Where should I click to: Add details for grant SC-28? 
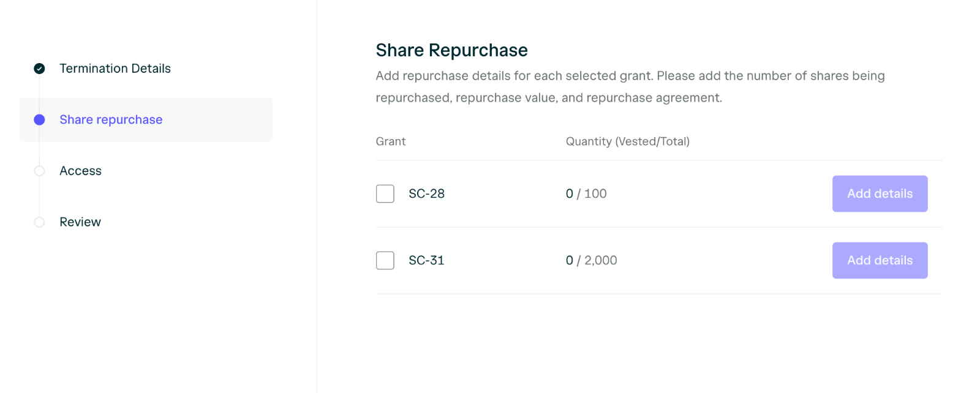[x=880, y=194]
